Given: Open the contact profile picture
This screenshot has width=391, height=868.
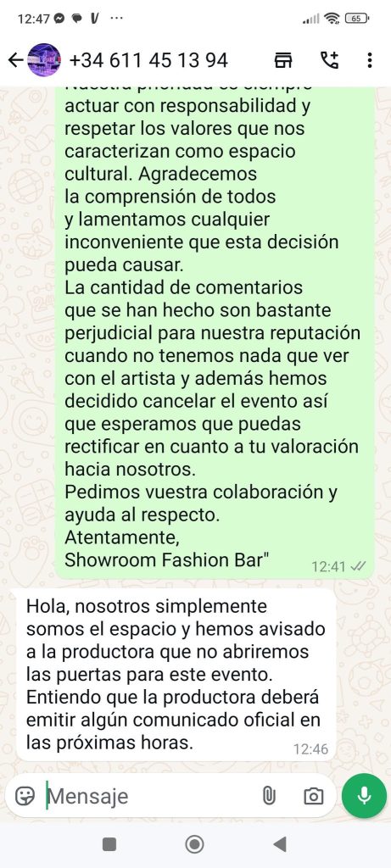Looking at the screenshot, I should (x=44, y=60).
